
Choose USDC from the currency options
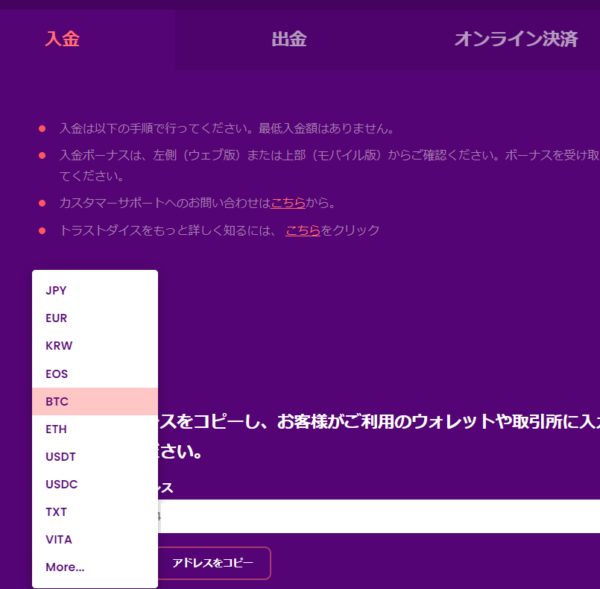[61, 484]
